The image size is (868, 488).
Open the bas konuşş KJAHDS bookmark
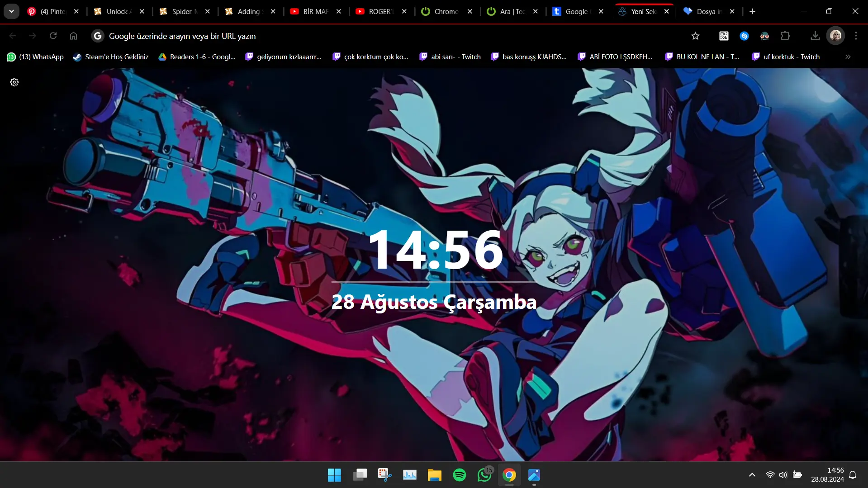529,57
